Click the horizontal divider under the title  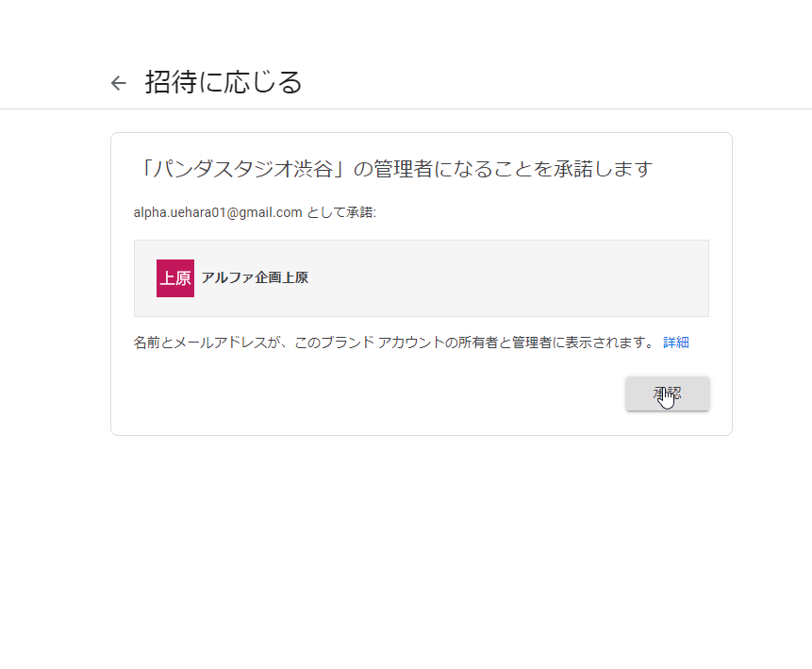[406, 109]
